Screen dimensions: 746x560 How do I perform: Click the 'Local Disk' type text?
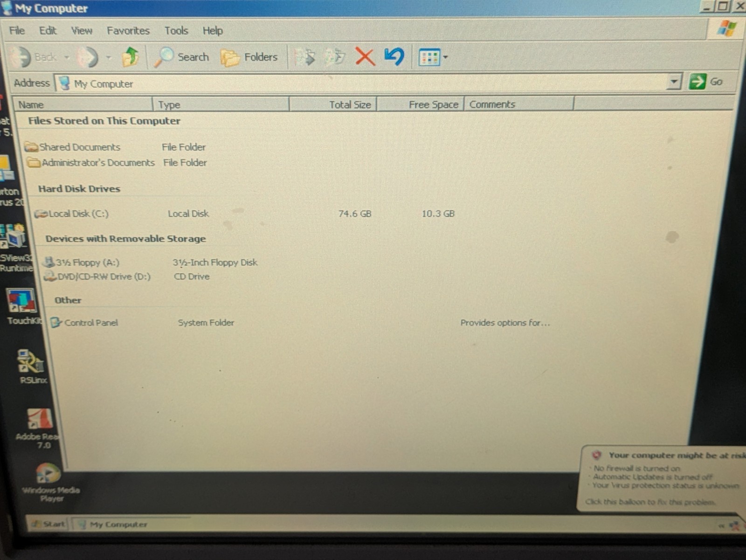(188, 214)
